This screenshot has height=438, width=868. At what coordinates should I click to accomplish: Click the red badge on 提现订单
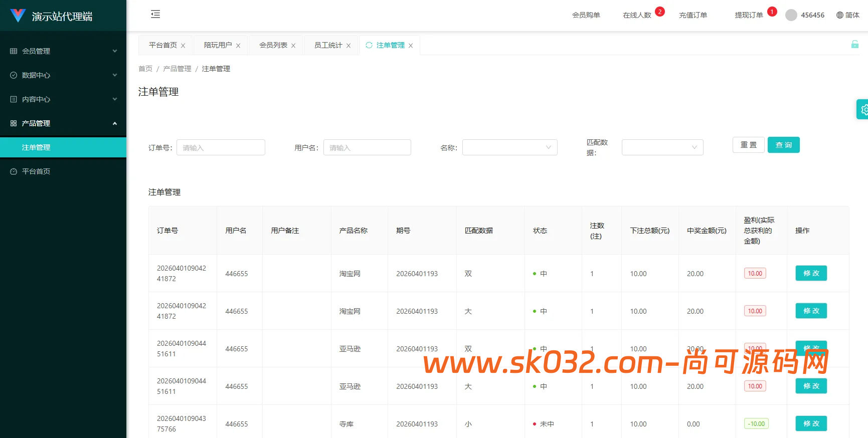click(x=772, y=12)
